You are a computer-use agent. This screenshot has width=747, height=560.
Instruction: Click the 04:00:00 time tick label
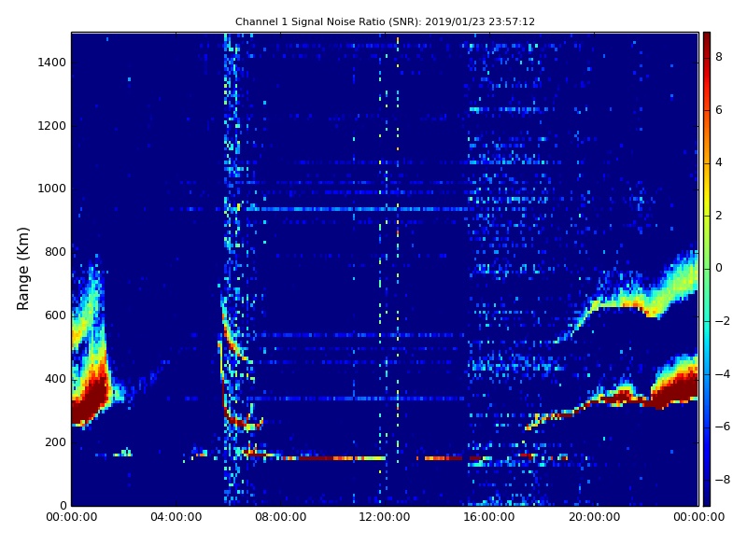(176, 517)
